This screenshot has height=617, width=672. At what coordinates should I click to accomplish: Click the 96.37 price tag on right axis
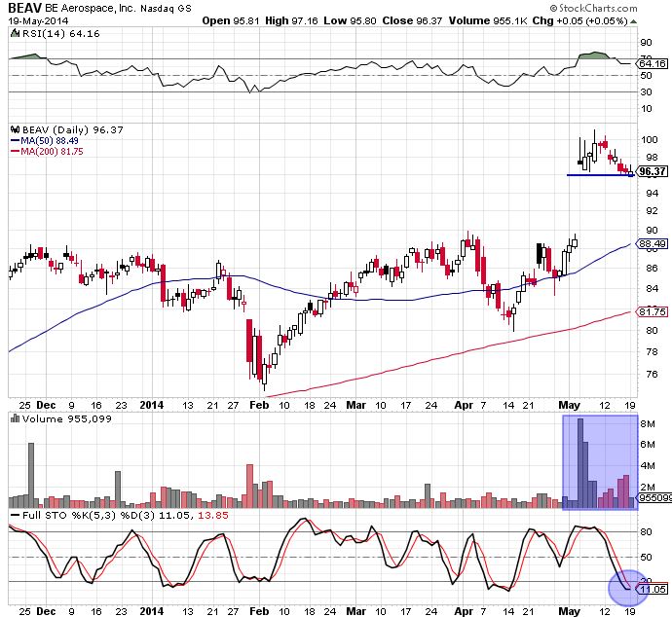pos(652,171)
